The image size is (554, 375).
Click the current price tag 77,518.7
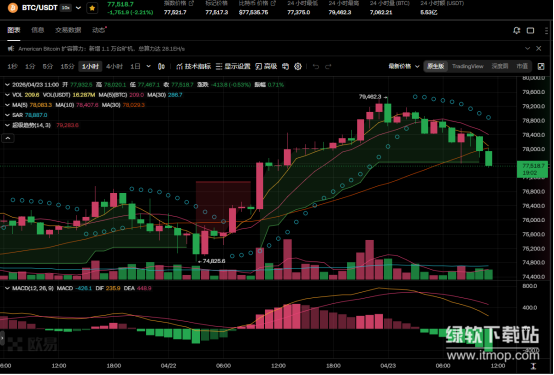pyautogui.click(x=532, y=169)
